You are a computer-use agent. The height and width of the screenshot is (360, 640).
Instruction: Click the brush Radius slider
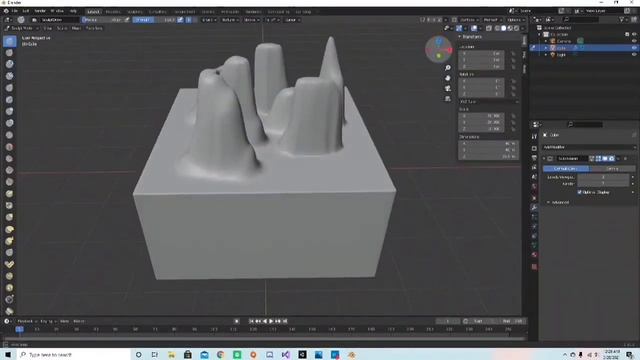coord(102,20)
